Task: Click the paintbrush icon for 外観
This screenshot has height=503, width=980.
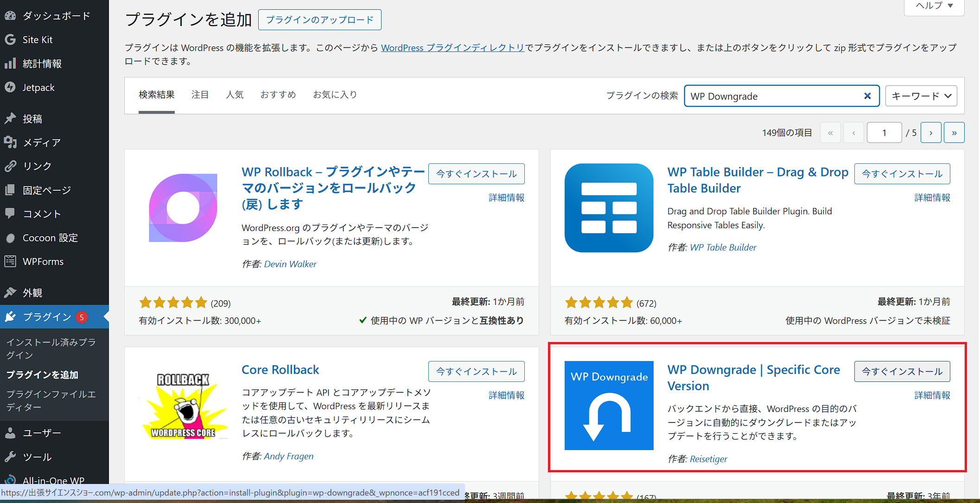Action: click(x=10, y=292)
